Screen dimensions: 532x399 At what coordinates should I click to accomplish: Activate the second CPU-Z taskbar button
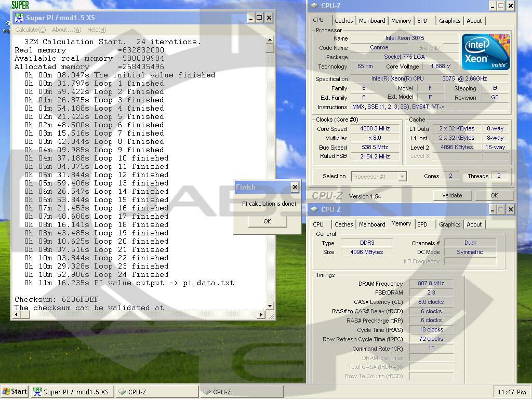tap(241, 392)
